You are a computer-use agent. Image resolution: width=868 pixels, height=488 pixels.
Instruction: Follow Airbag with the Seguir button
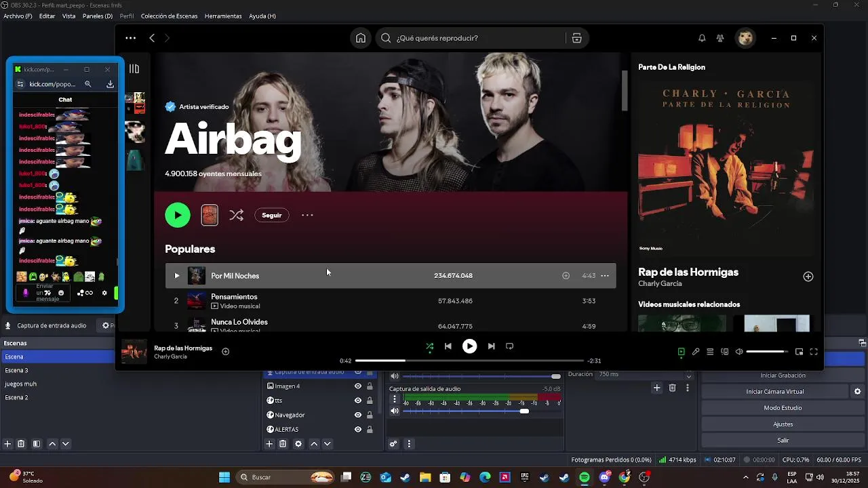point(272,215)
